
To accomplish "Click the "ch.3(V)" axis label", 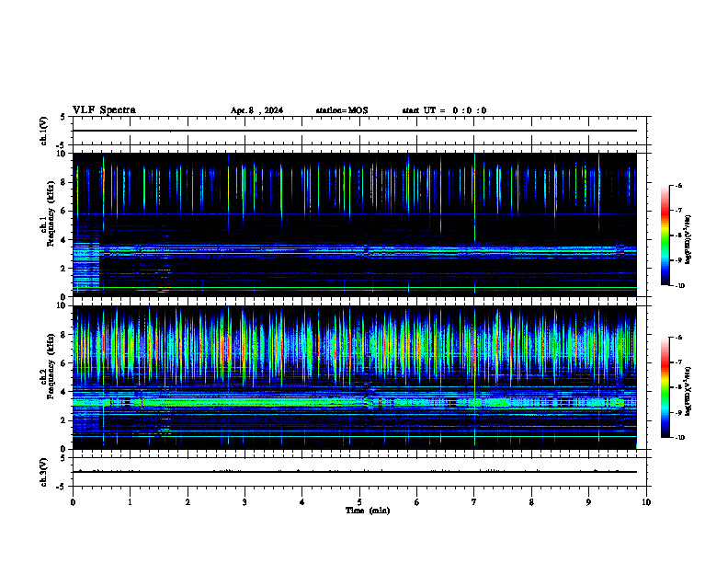I will pyautogui.click(x=43, y=472).
